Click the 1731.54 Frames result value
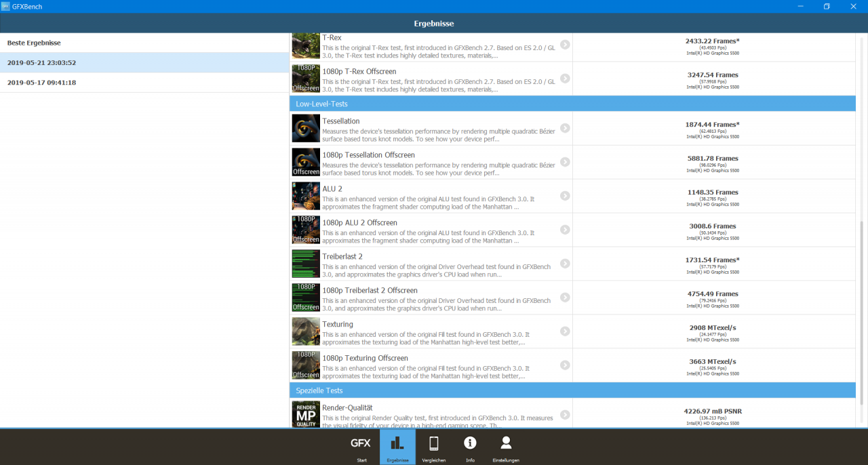This screenshot has width=868, height=465. tap(712, 260)
